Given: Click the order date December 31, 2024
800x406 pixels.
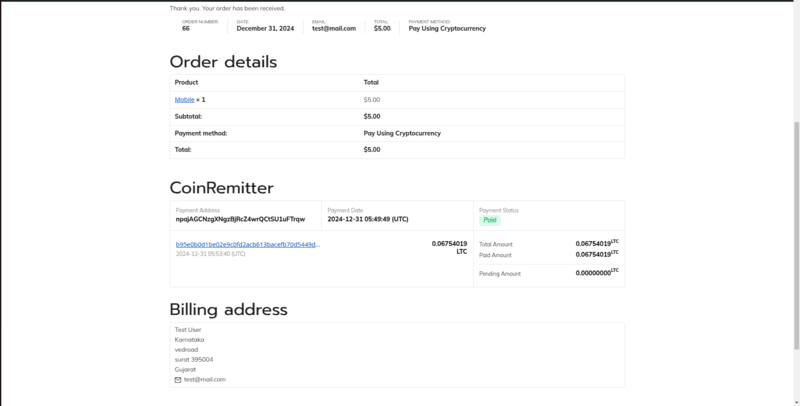Looking at the screenshot, I should tap(267, 28).
